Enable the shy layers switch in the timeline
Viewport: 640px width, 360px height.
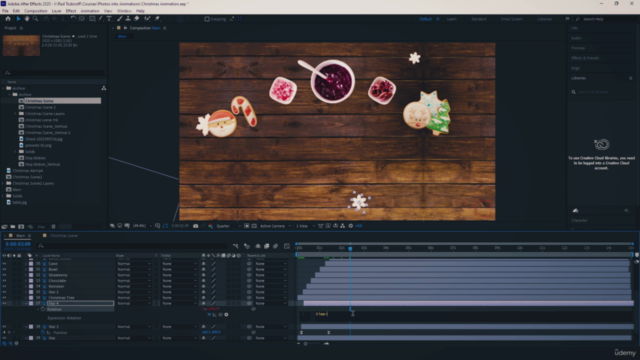(258, 246)
